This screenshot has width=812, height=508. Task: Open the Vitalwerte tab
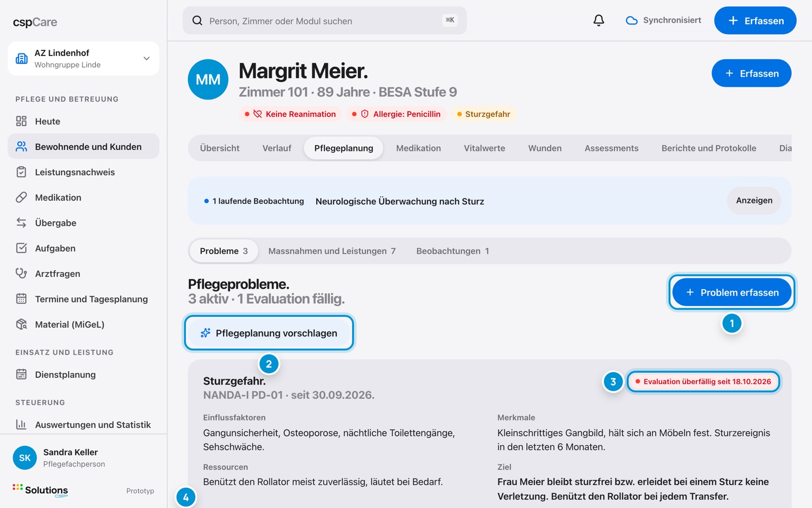(x=485, y=148)
